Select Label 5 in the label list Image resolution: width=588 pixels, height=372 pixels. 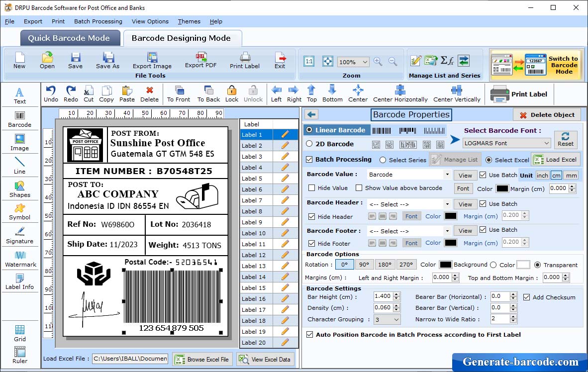click(x=269, y=179)
